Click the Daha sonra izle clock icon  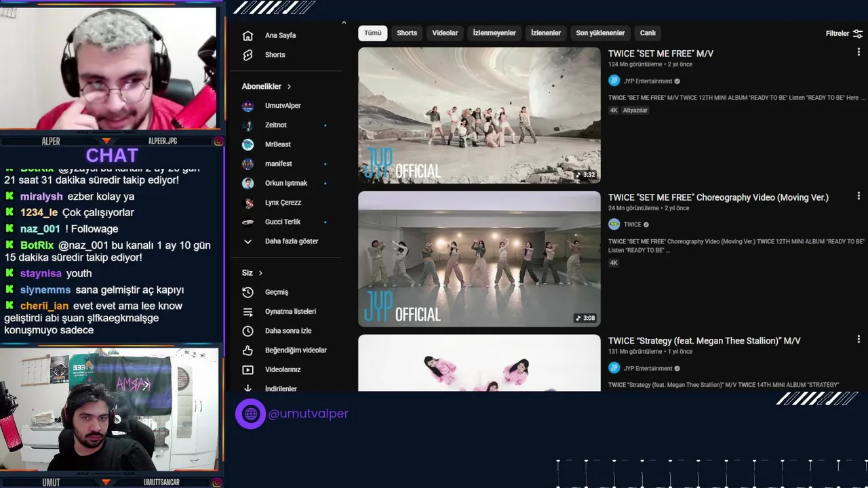click(x=248, y=331)
